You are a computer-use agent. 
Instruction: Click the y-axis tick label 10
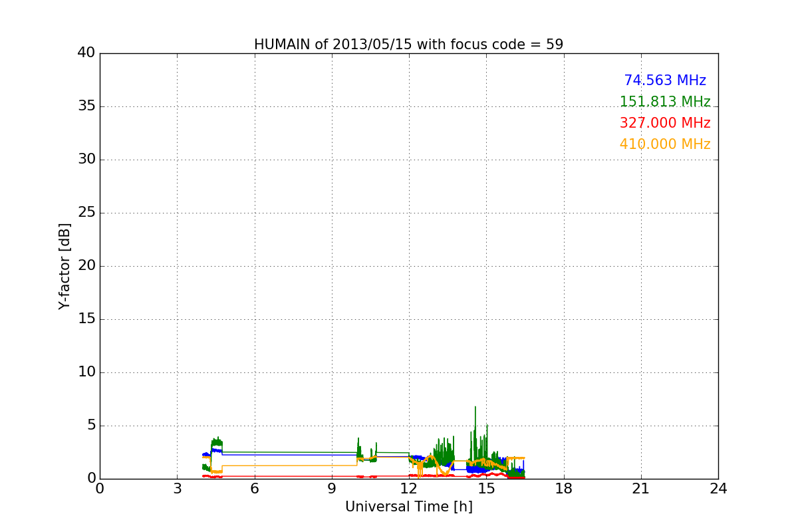pos(86,372)
